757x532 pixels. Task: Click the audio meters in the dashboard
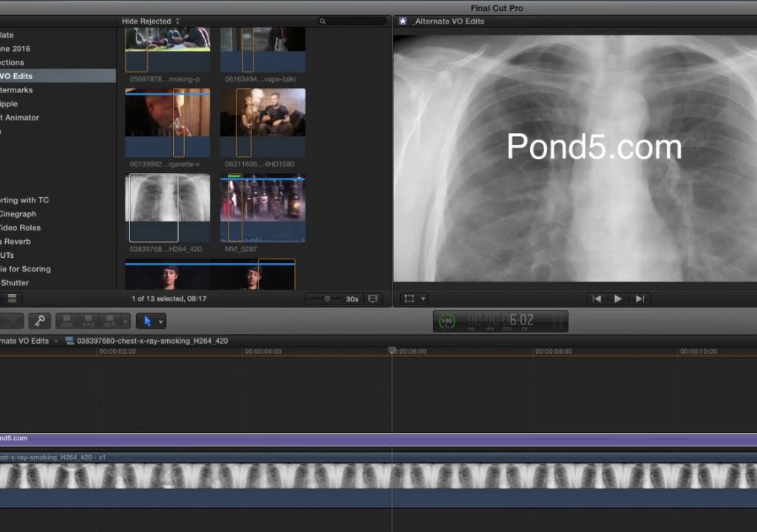click(x=559, y=321)
